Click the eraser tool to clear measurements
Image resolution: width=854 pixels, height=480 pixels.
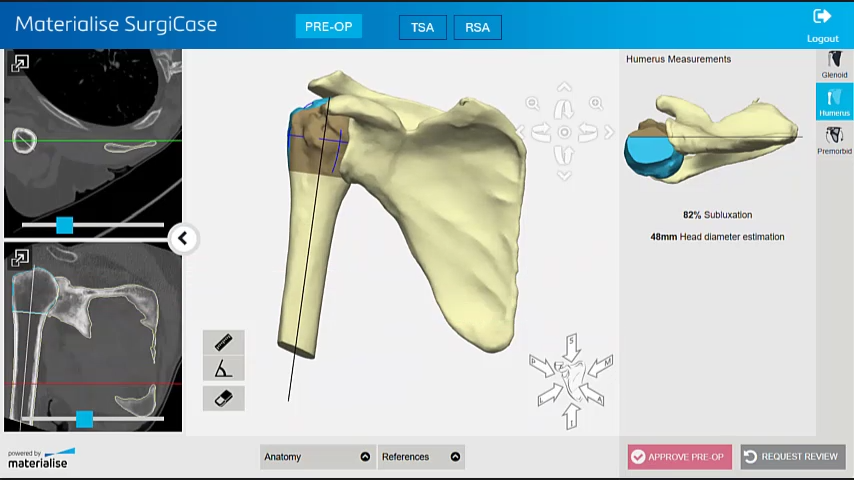click(x=223, y=398)
